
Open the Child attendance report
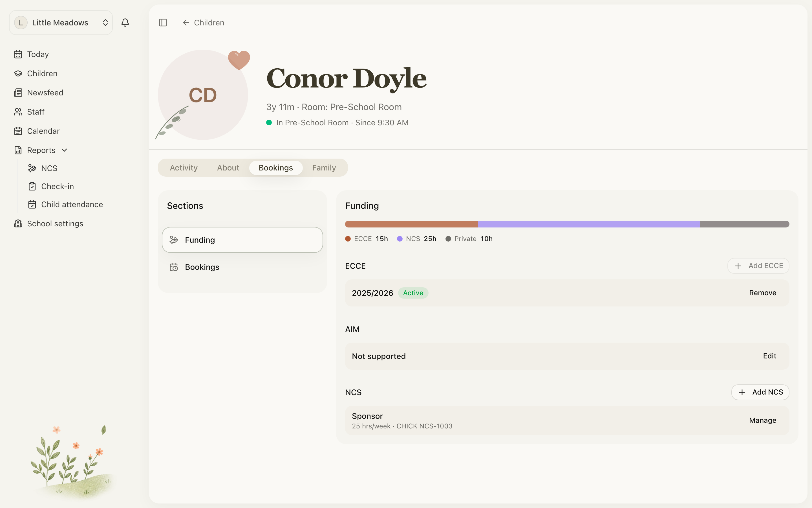click(x=72, y=204)
